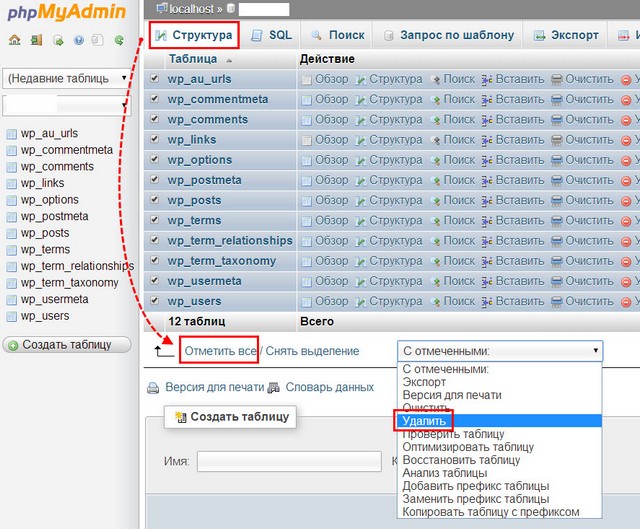Screen dimensions: 640x529
Task: Click the Вставить icon in wp_usermeta row
Action: click(x=487, y=282)
